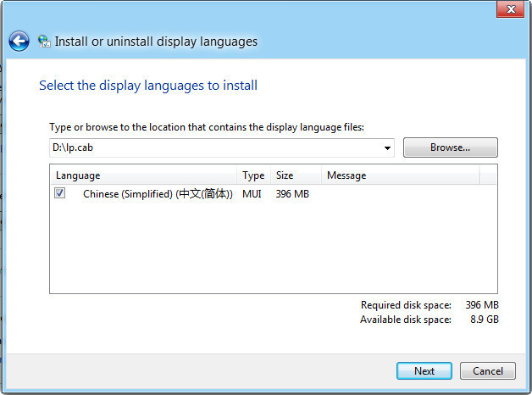Sort by the Type column header
532x395 pixels.
click(x=253, y=175)
